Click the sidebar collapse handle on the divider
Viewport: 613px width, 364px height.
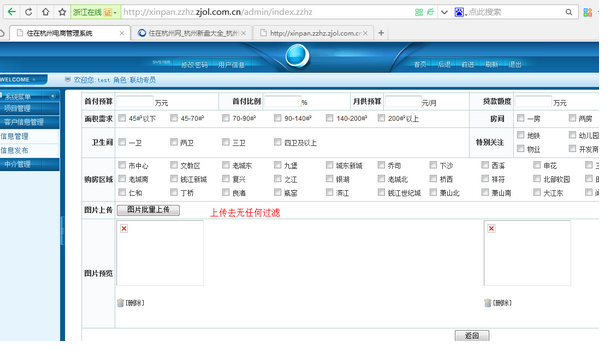click(62, 231)
